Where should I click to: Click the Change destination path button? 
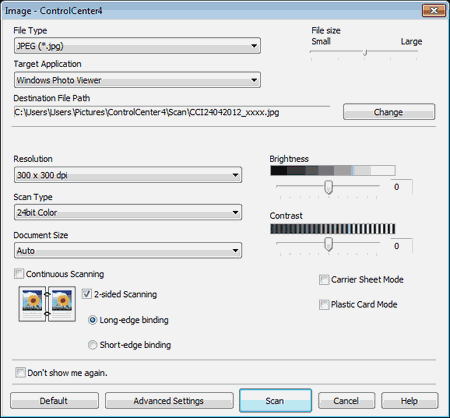pyautogui.click(x=389, y=112)
